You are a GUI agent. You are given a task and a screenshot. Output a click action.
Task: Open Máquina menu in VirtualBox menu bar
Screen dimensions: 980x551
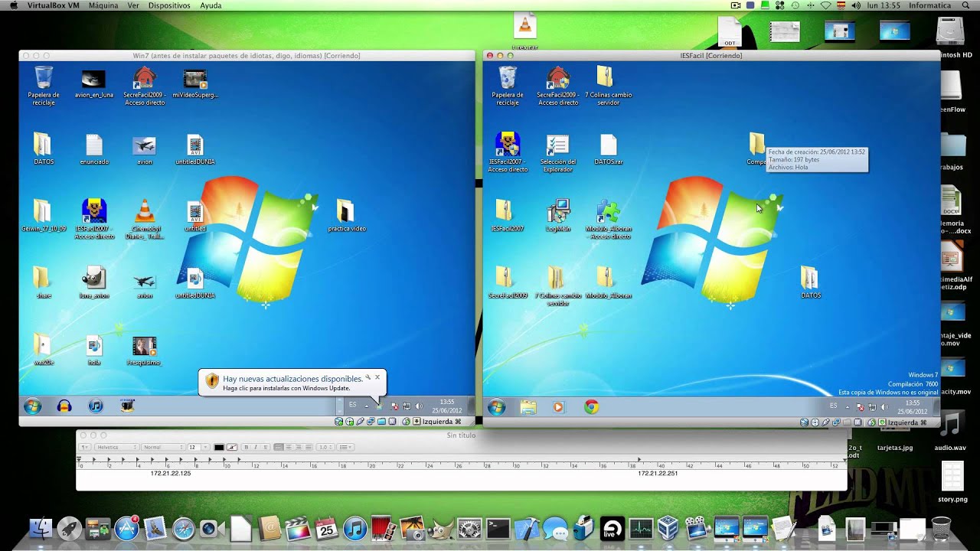[103, 5]
